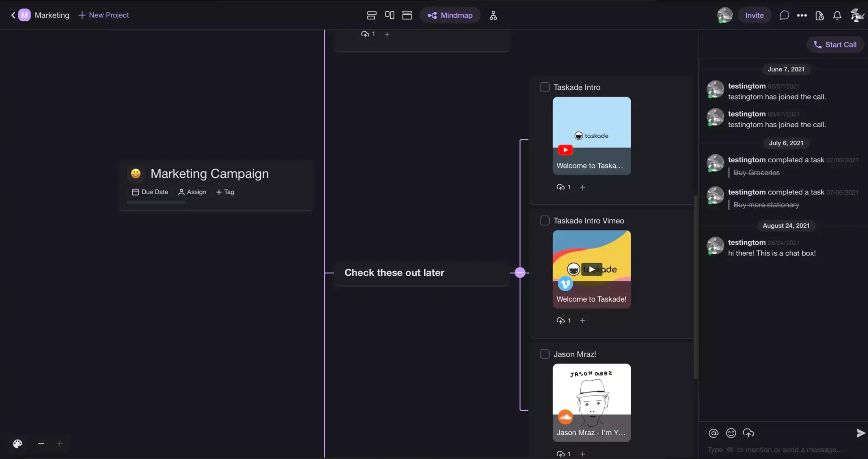Open the theme palette icon
Viewport: 868px width, 459px height.
17,443
